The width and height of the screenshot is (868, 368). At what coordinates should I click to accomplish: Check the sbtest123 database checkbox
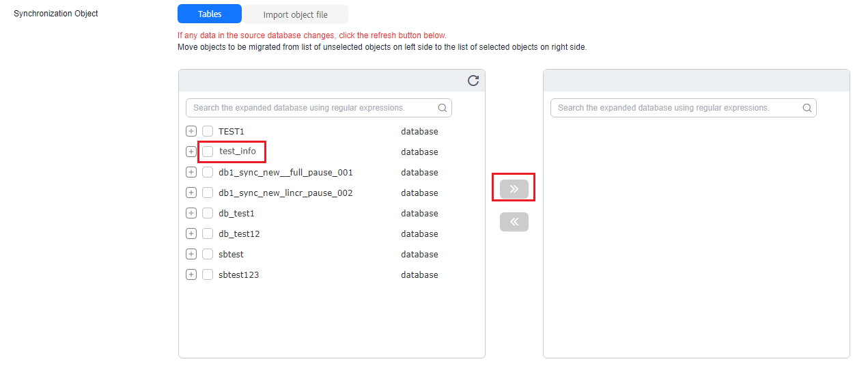(208, 274)
